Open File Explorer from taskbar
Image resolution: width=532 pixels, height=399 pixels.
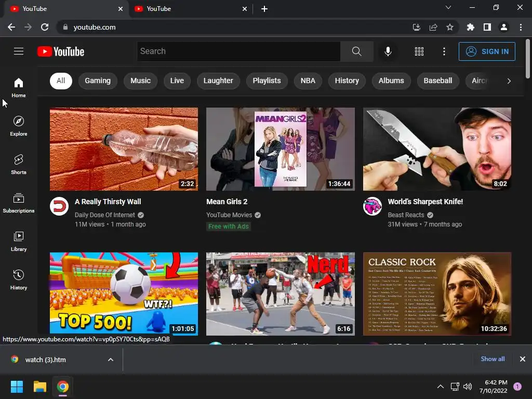[x=39, y=387]
